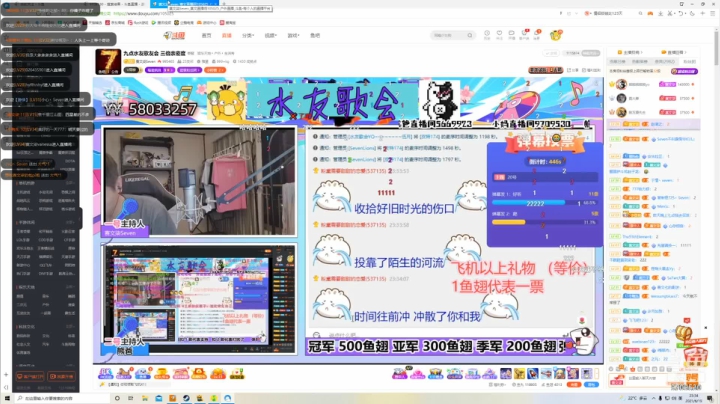Screen dimensions: 720x404
Task: Switch to the first contribution list tab
Action: (x=617, y=62)
